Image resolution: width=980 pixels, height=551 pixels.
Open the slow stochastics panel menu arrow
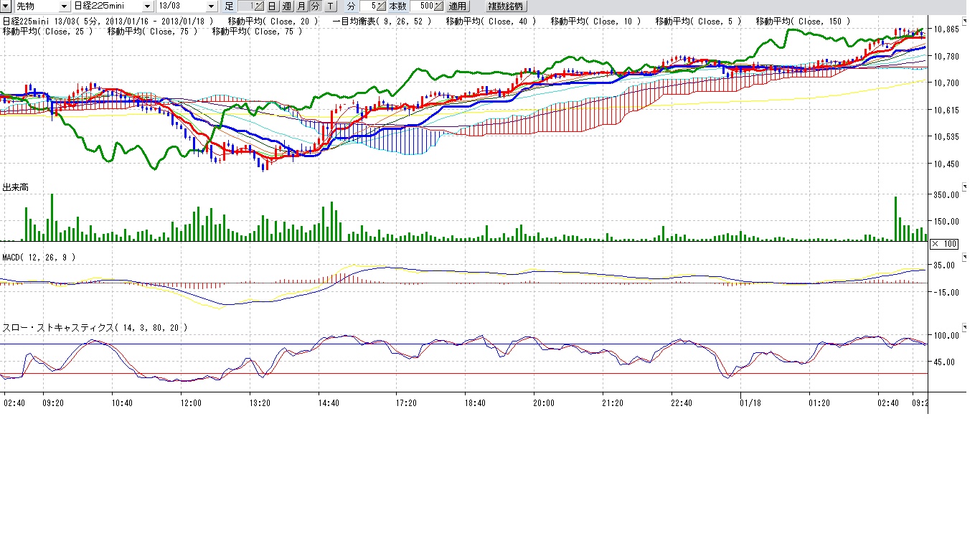click(x=964, y=327)
